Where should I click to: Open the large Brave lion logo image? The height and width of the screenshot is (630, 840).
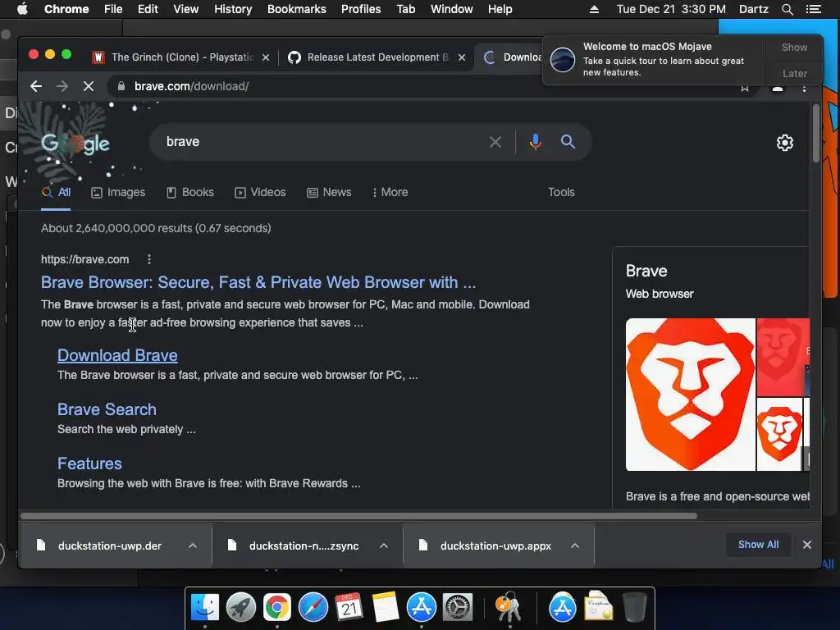point(691,395)
